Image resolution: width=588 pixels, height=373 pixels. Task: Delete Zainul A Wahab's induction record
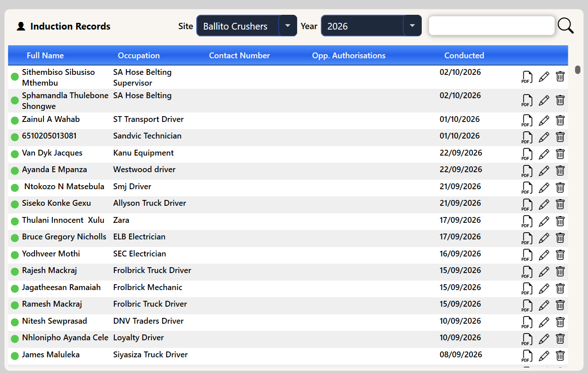click(560, 120)
